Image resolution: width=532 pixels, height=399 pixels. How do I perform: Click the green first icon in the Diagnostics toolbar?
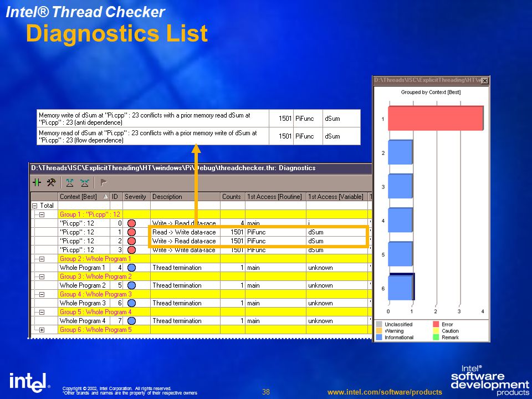(37, 182)
